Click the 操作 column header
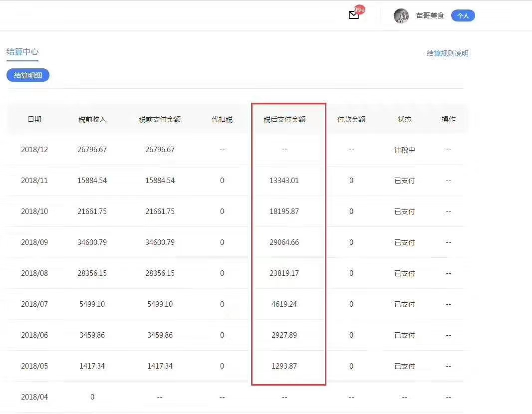Viewport: 532px width, 414px height. (x=449, y=119)
